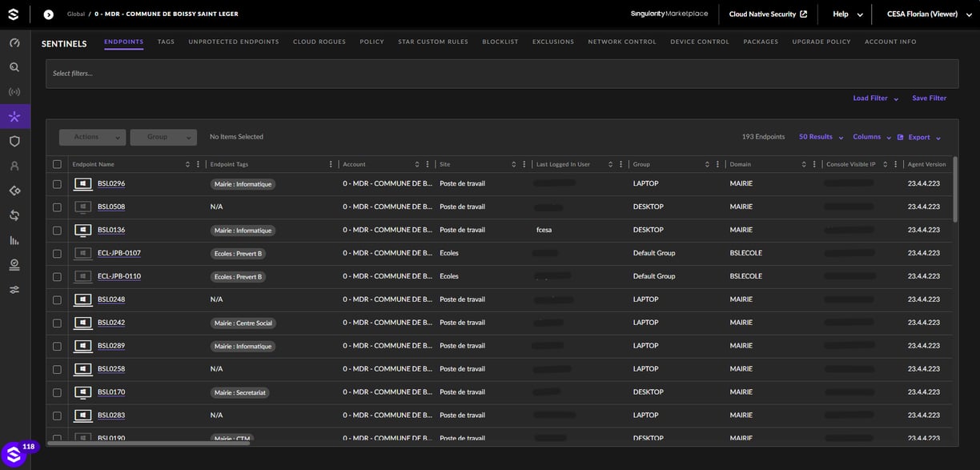Click the Global breadcrumb link

[76, 14]
